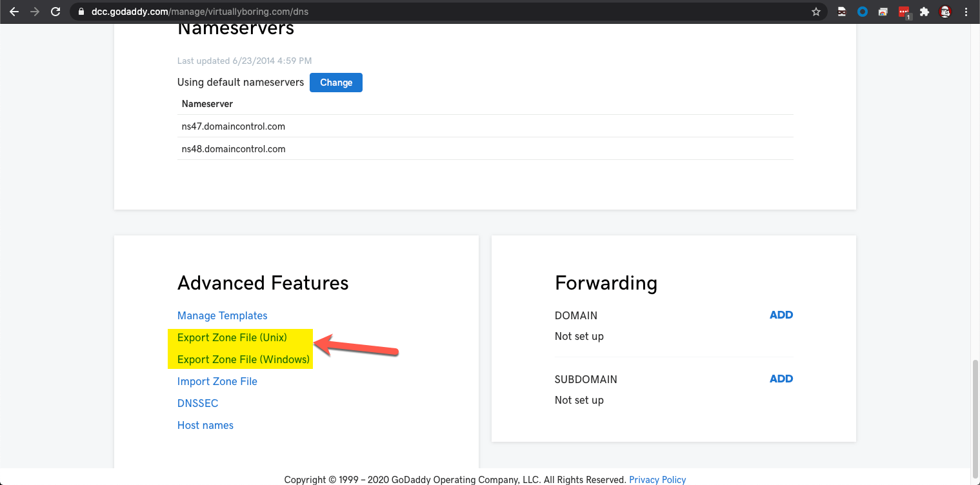The image size is (980, 485).
Task: Add domain forwarding via ADD link
Action: pyautogui.click(x=781, y=315)
